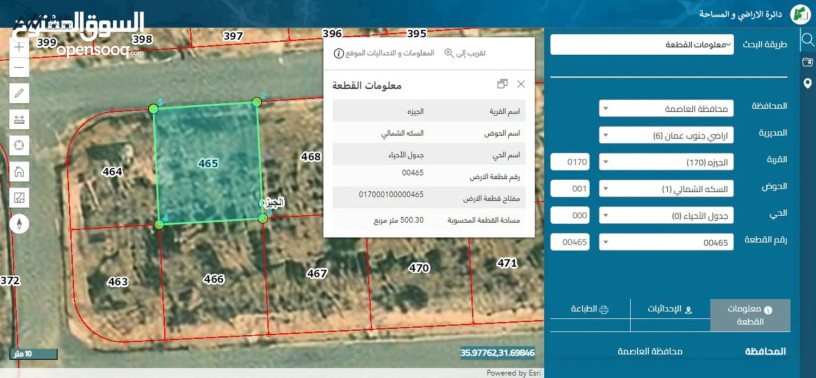Click neighborhood code field 000

point(570,215)
